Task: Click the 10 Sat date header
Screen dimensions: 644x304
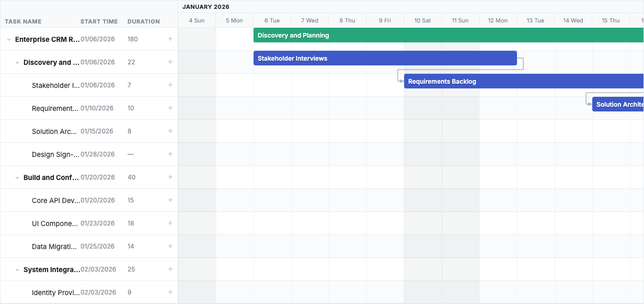Action: point(423,20)
